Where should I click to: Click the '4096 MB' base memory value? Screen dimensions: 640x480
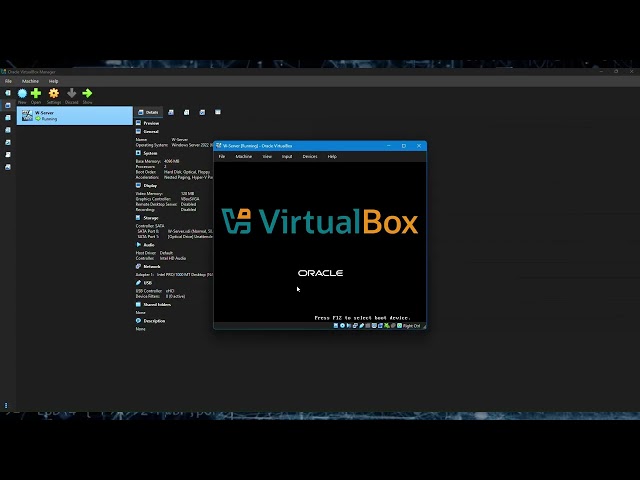[x=171, y=161]
